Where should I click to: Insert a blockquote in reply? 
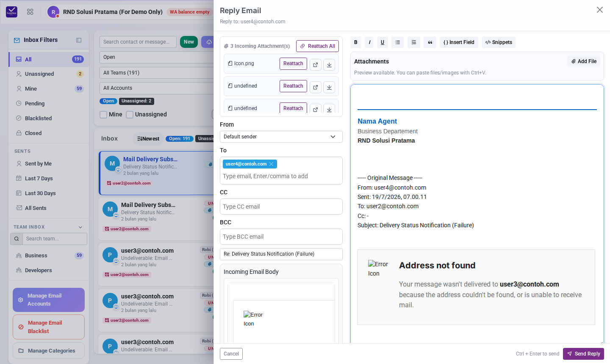click(430, 42)
